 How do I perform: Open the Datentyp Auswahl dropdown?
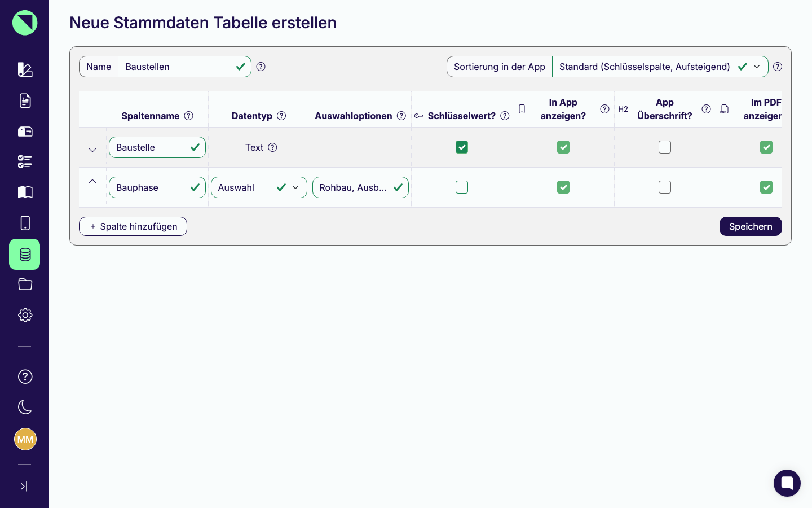point(259,187)
